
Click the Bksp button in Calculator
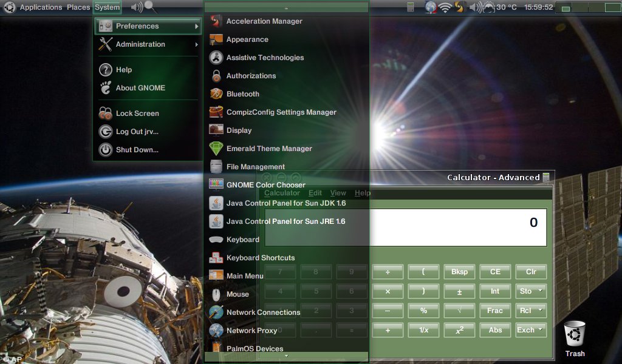(x=459, y=272)
